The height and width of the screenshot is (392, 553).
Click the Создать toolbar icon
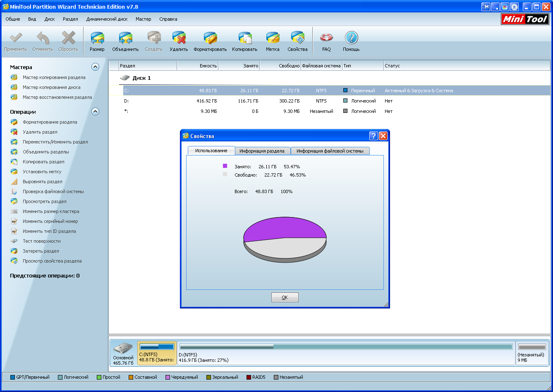click(x=154, y=38)
